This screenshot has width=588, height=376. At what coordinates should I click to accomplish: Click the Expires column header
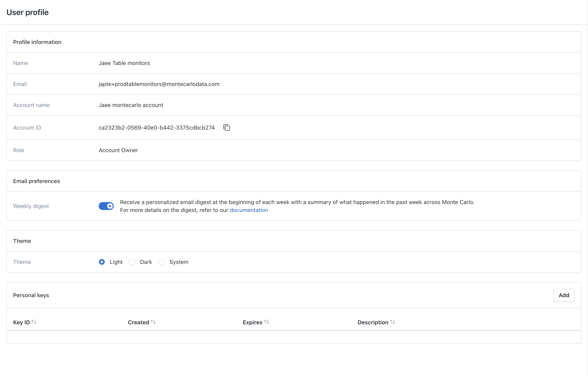[252, 322]
